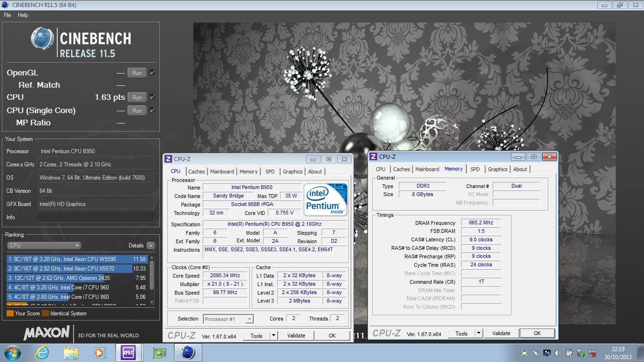Open Tools dropdown arrow in the CPU tab CPU-Z window
Screen dimensions: 644x362
pos(273,336)
